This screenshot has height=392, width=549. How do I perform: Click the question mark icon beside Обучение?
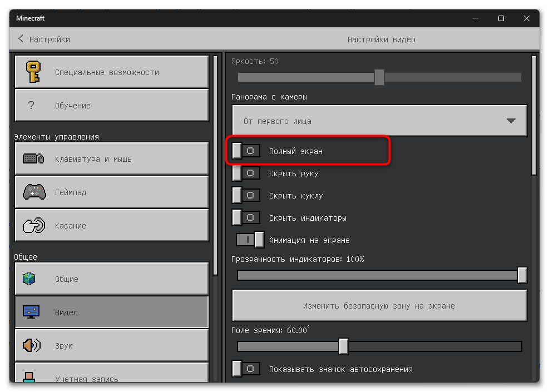(x=32, y=105)
